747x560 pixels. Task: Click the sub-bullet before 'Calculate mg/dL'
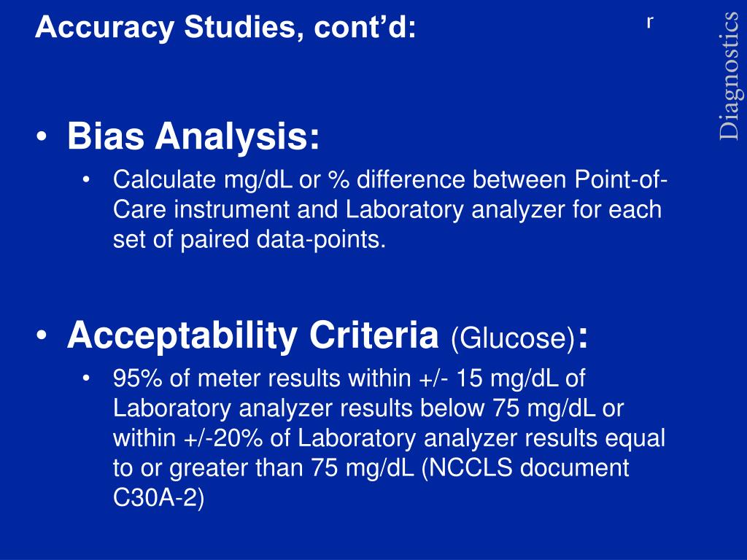86,180
